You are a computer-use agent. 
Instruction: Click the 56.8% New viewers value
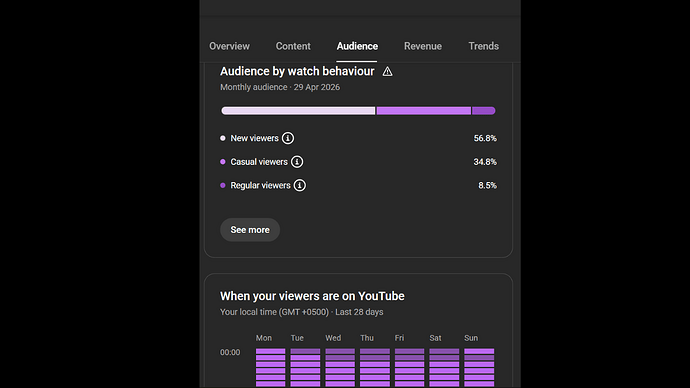click(x=485, y=138)
